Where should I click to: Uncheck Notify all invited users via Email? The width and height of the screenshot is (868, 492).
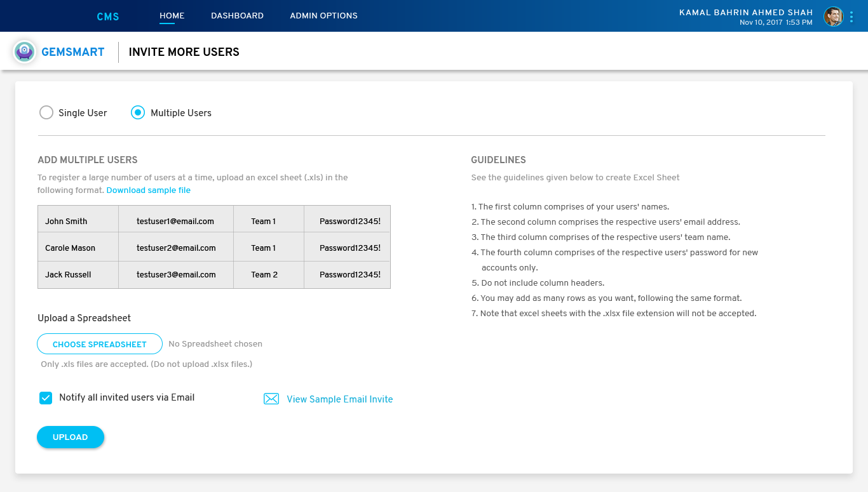click(x=46, y=398)
